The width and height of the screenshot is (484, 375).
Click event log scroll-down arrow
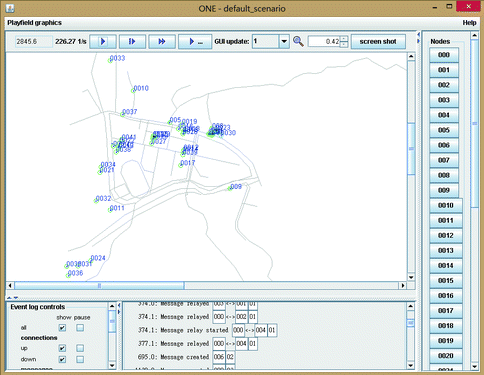(411, 366)
